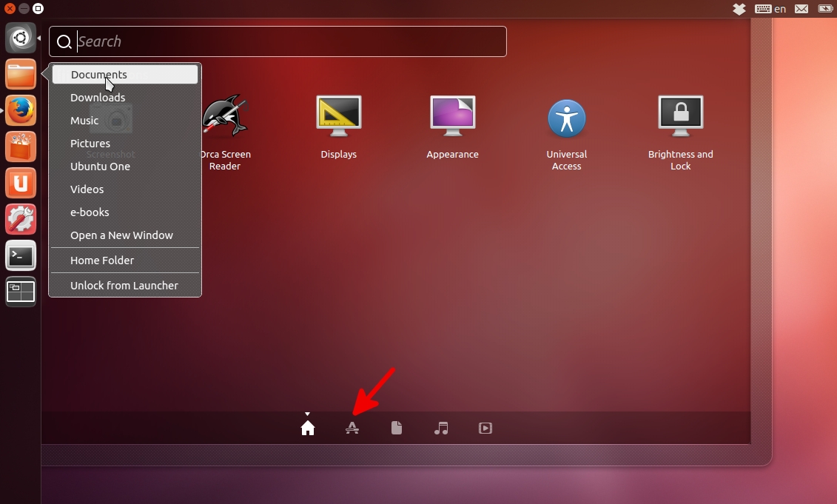837x504 pixels.
Task: Switch to the Applications lens
Action: coord(352,428)
